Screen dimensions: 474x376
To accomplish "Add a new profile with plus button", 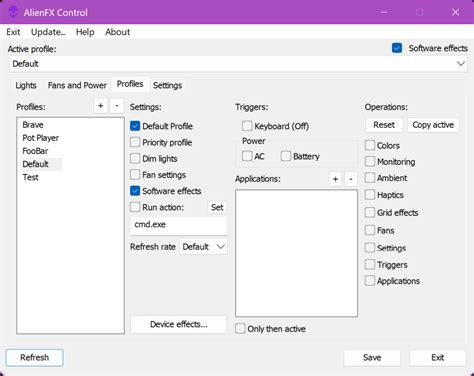I will [101, 106].
